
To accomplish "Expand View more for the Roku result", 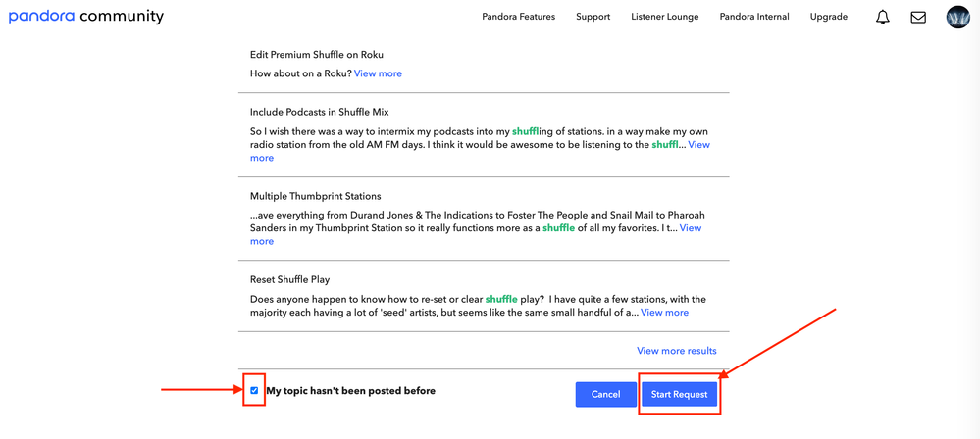I will pos(378,73).
